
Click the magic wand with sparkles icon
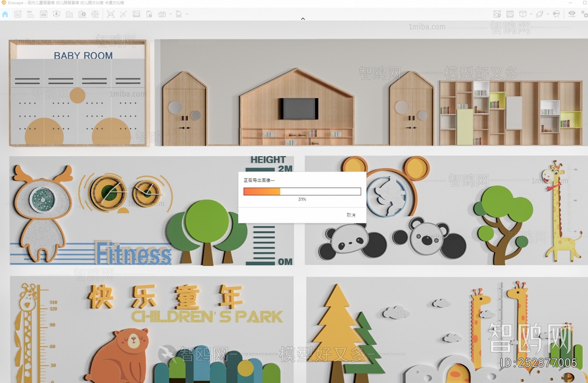tap(123, 14)
